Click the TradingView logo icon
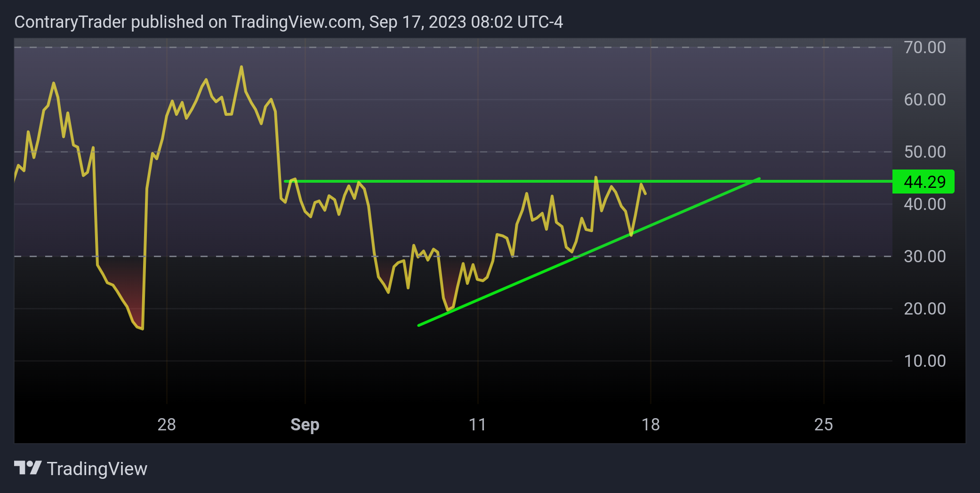Image resolution: width=980 pixels, height=493 pixels. [x=28, y=468]
